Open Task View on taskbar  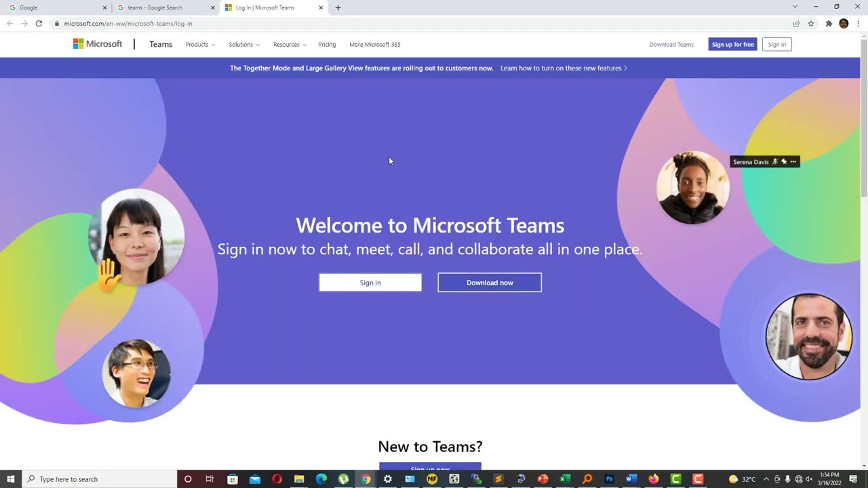click(x=210, y=479)
